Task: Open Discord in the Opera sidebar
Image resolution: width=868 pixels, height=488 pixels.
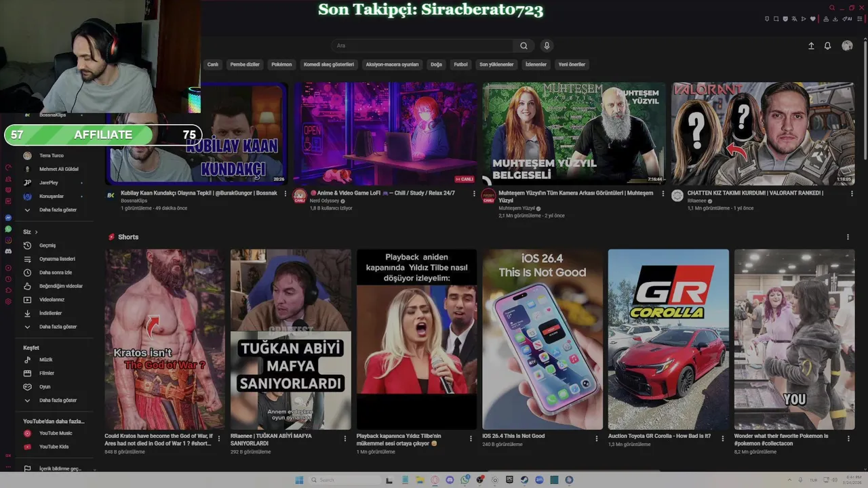Action: 8,251
